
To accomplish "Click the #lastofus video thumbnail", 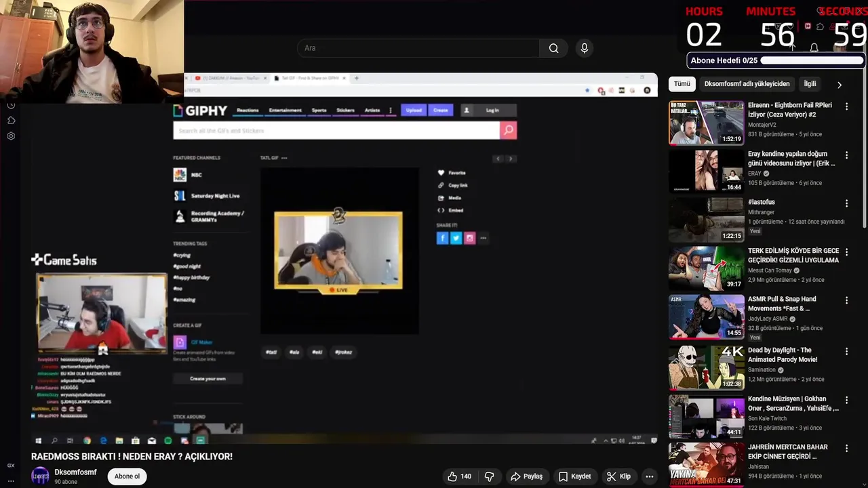I will tap(706, 220).
